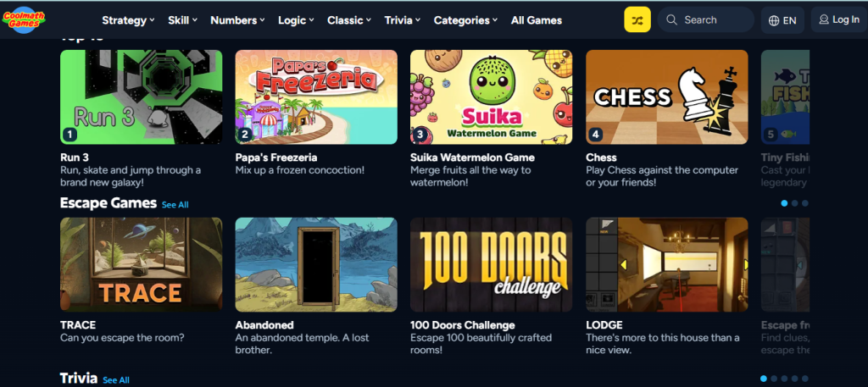Click the Coolmath Games logo
Image resolution: width=868 pixels, height=387 pixels.
coord(23,20)
